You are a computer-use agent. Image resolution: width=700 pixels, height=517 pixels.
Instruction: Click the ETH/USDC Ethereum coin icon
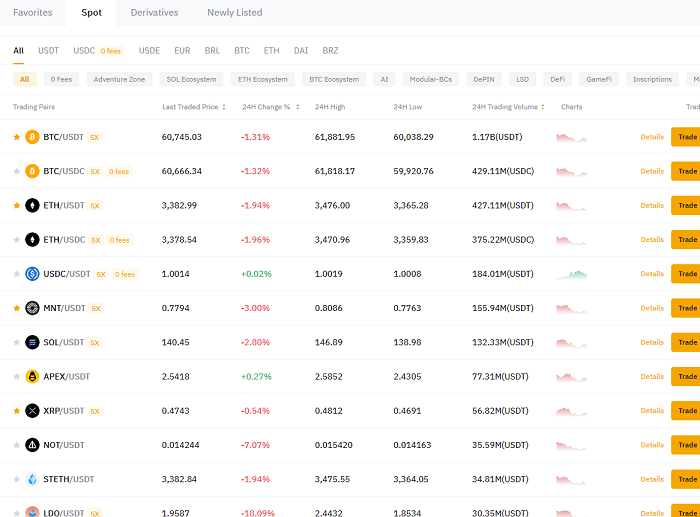click(x=32, y=240)
